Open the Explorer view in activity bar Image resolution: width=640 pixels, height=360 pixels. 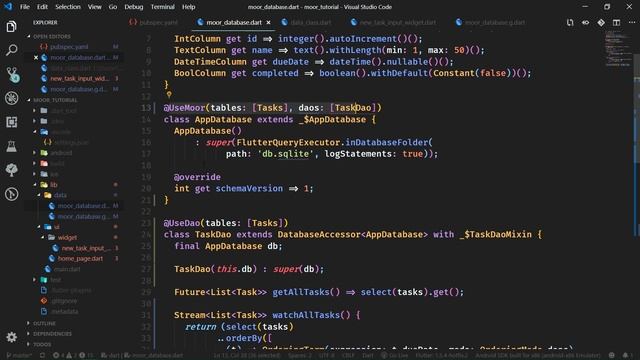(x=11, y=27)
